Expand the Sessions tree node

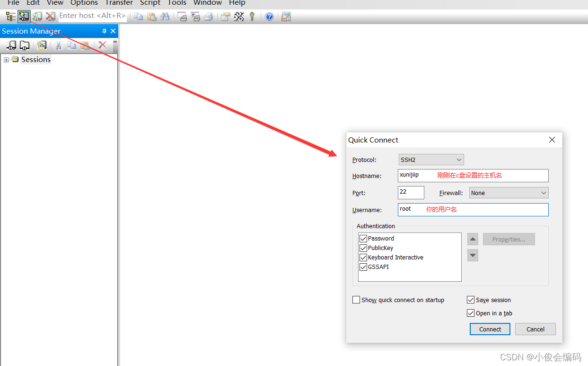(x=6, y=60)
